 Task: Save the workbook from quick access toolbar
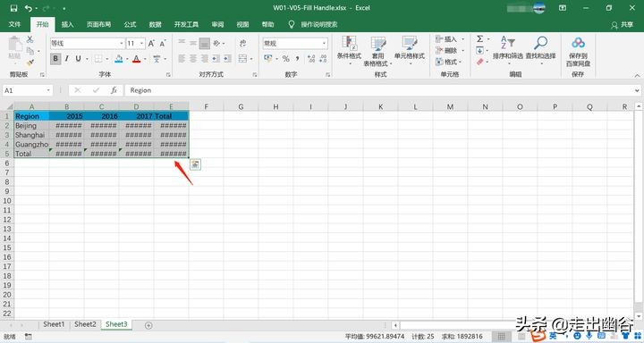[x=13, y=8]
